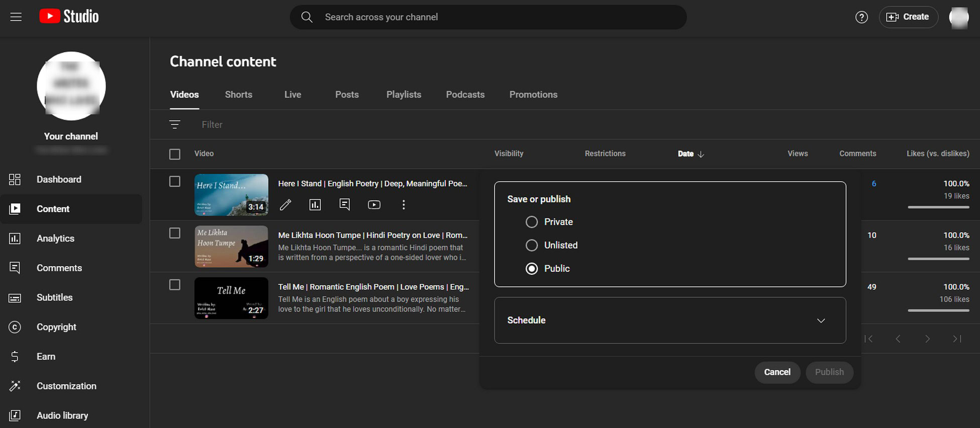
Task: Click the Your channel label
Action: click(71, 136)
